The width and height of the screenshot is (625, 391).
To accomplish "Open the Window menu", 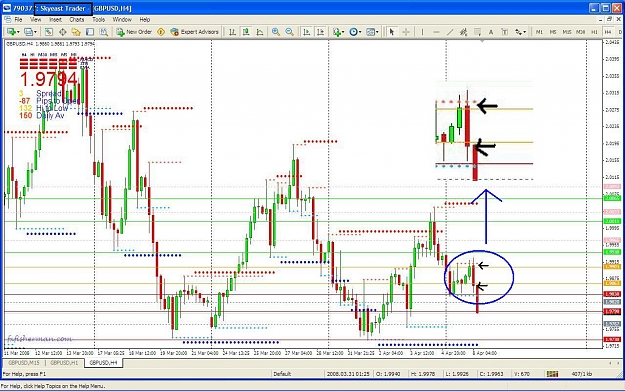I will point(122,20).
